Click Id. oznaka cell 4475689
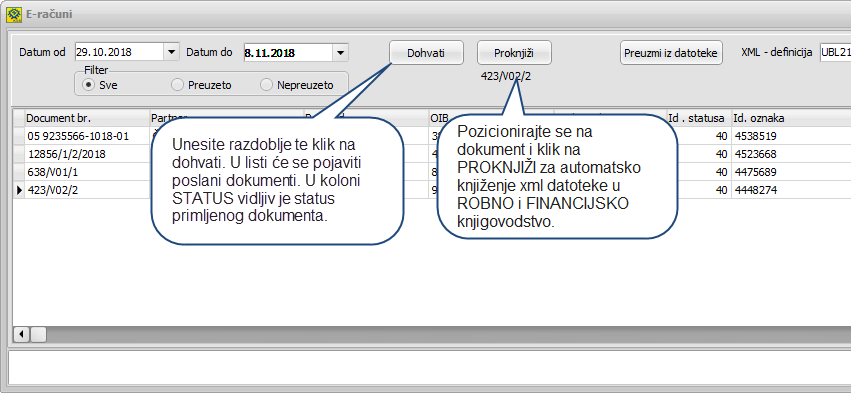Screen dimensions: 851x393 (x=791, y=172)
